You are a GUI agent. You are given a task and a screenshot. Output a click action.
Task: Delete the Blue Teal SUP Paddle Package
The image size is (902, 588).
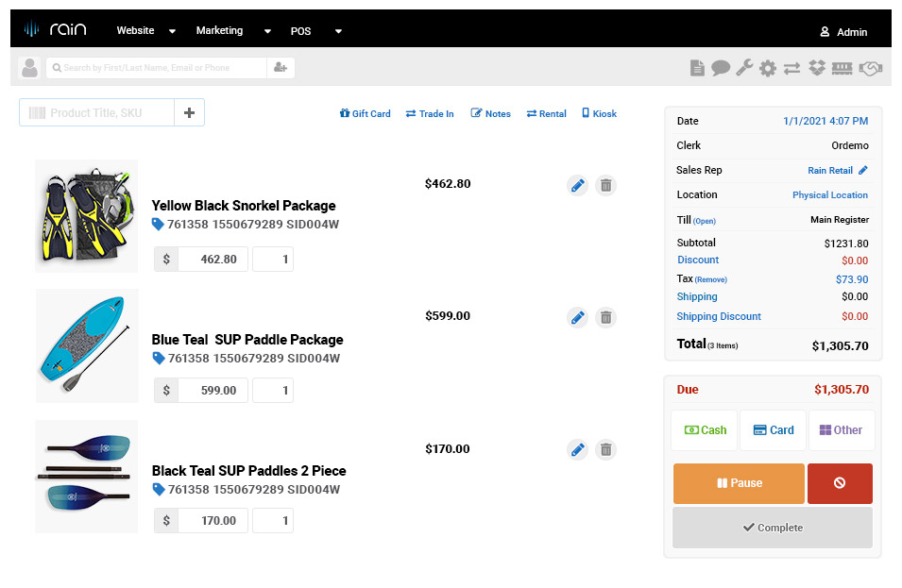click(606, 318)
